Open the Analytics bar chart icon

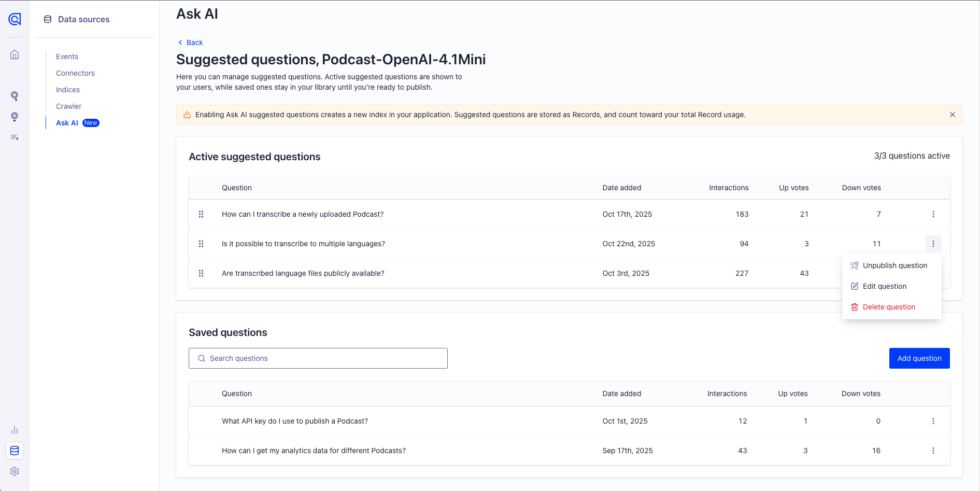tap(15, 430)
